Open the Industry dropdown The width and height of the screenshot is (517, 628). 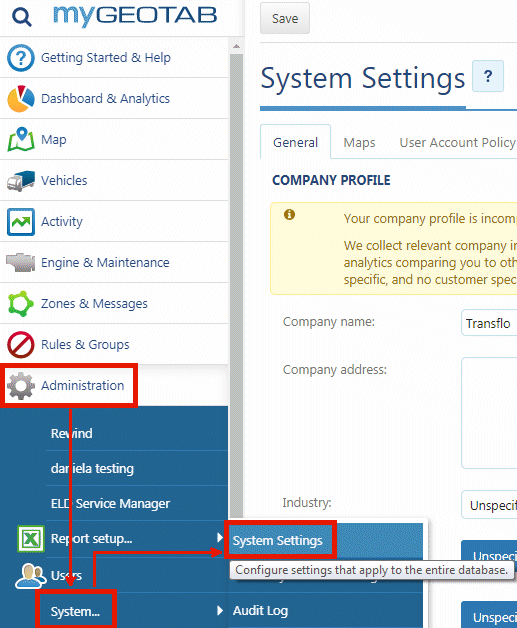pos(489,505)
